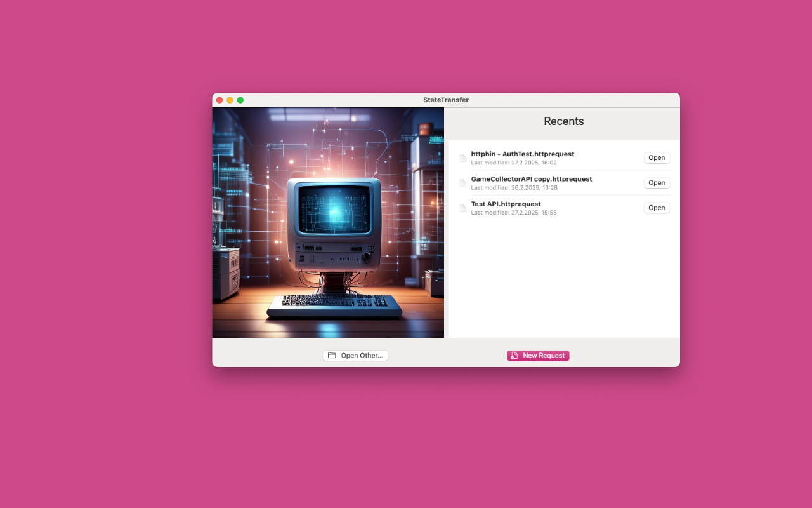
Task: Minimize the StateTransfer window with yellow button
Action: 230,100
